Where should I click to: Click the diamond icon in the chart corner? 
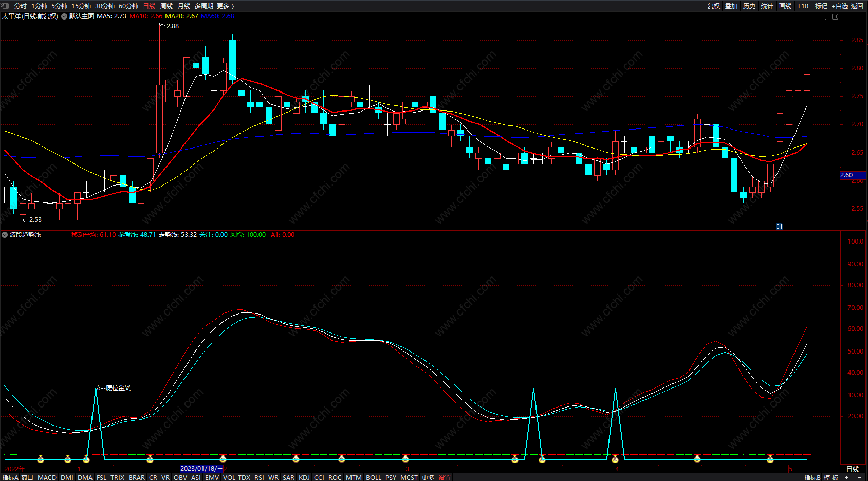tap(826, 16)
